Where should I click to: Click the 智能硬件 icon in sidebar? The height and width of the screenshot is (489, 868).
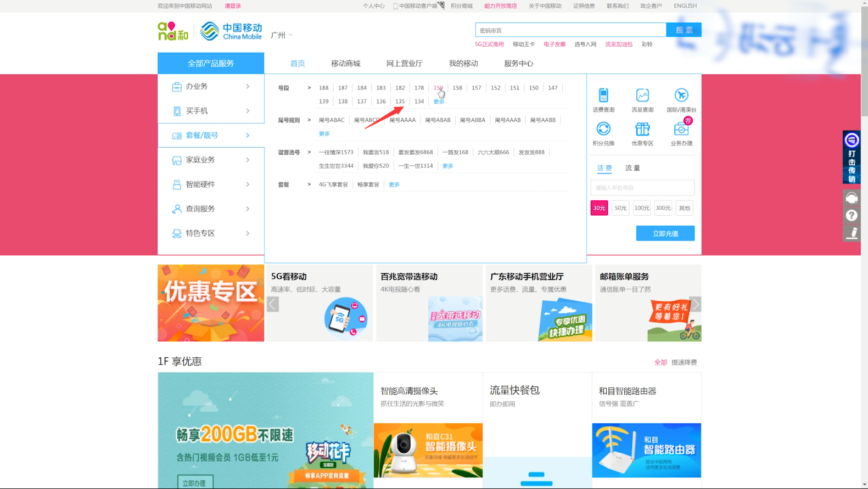[176, 184]
